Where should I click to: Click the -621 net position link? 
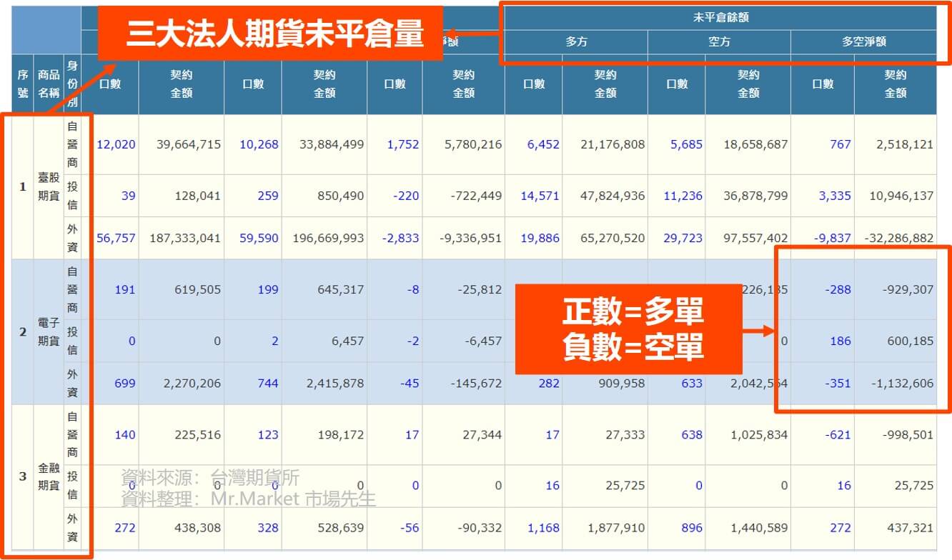coord(838,435)
